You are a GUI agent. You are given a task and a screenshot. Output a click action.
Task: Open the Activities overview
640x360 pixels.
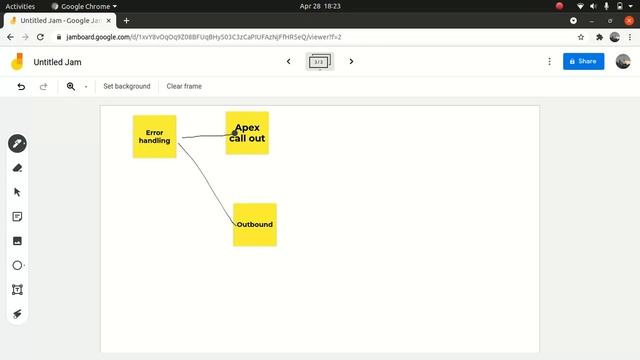point(20,6)
